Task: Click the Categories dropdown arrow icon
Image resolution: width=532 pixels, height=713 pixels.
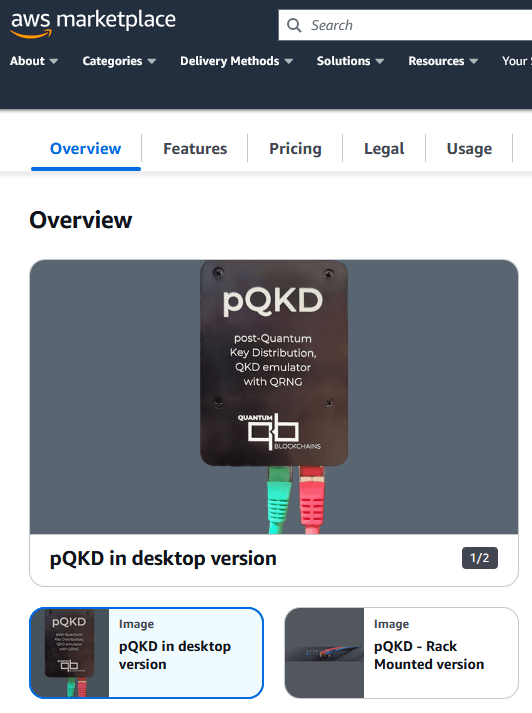Action: pos(152,61)
